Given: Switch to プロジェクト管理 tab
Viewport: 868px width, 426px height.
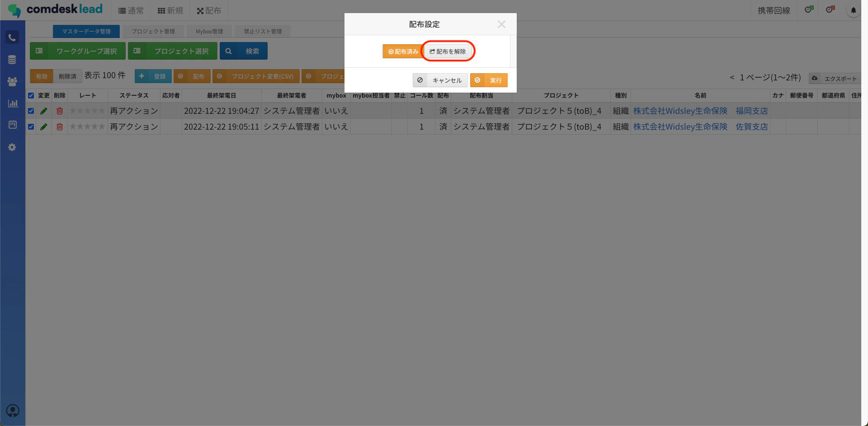Looking at the screenshot, I should click(153, 32).
